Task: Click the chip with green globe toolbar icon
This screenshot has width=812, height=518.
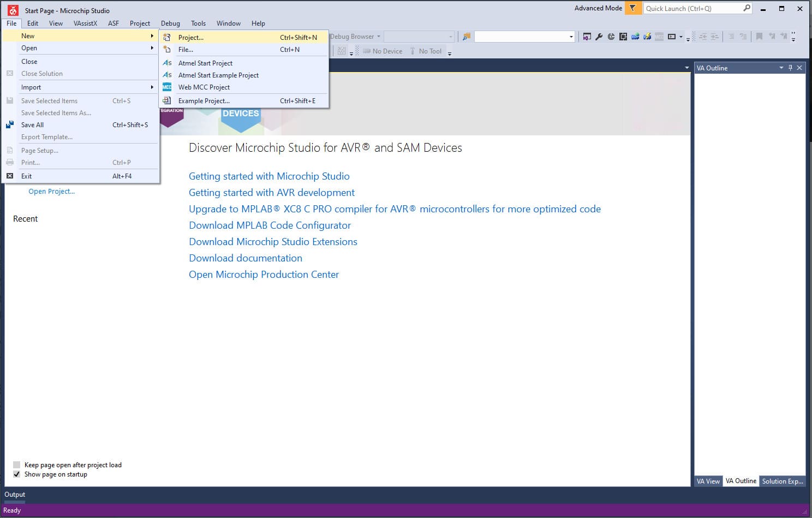Action: (x=635, y=37)
